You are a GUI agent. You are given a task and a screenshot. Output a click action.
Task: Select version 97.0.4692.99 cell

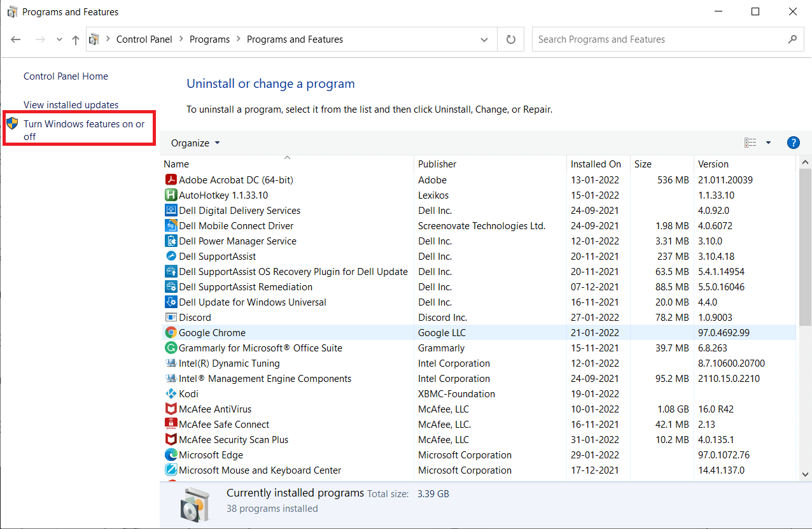(724, 333)
